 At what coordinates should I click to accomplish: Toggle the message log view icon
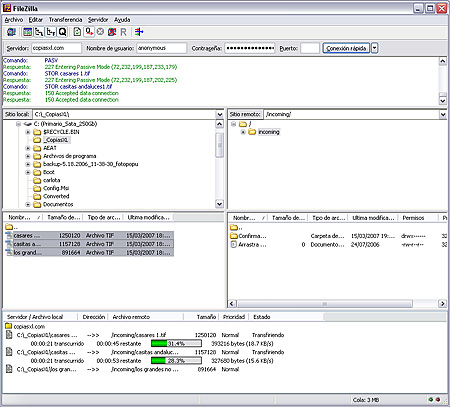click(28, 32)
